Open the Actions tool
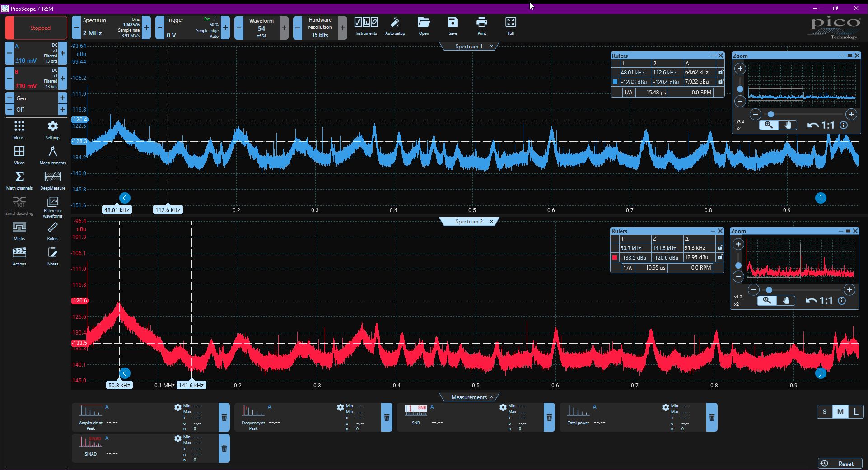 coord(19,256)
